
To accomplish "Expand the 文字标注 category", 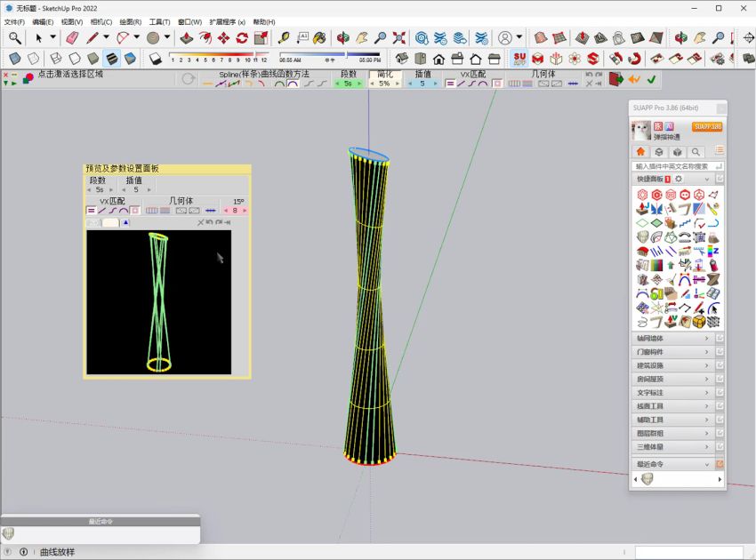I will pyautogui.click(x=673, y=393).
